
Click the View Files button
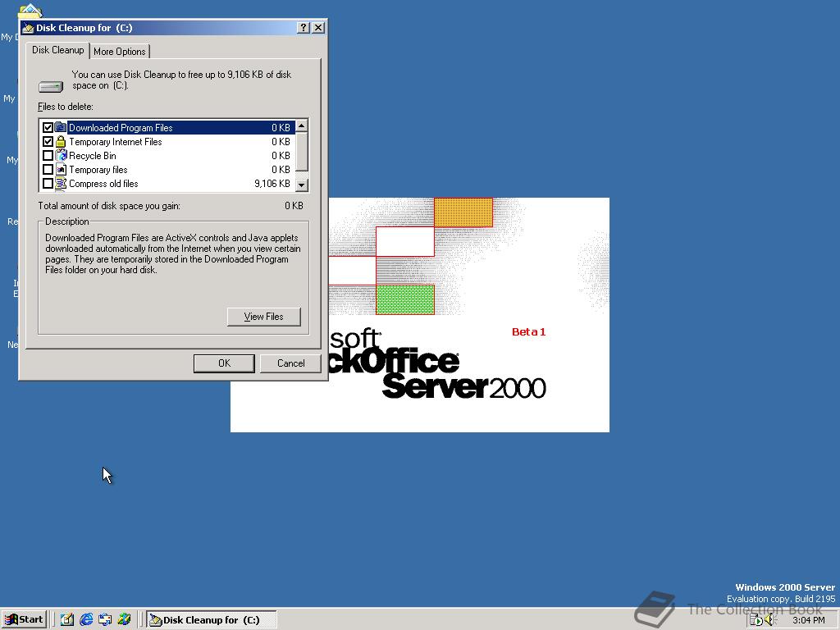point(263,317)
